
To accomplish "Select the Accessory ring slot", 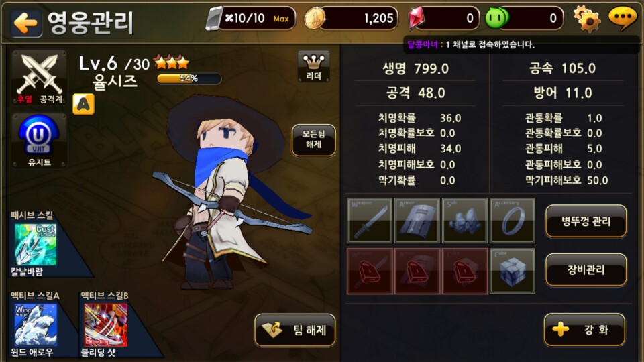I will tap(513, 221).
